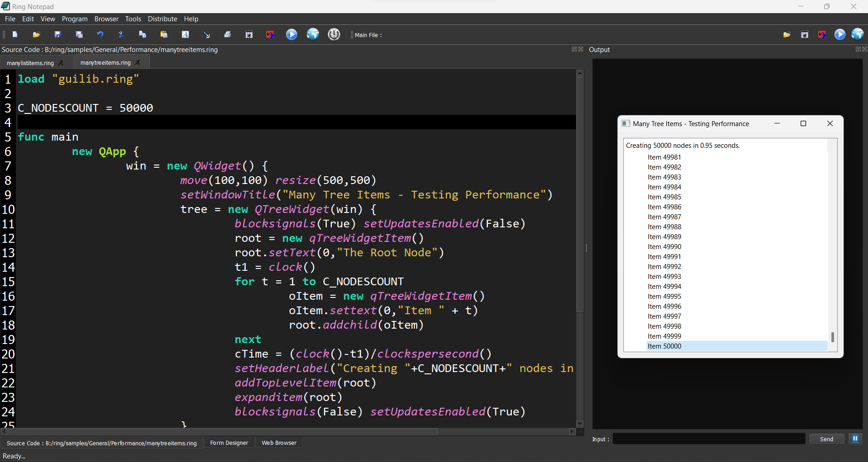
Task: Click the Main File debug icon on the right
Action: click(805, 35)
